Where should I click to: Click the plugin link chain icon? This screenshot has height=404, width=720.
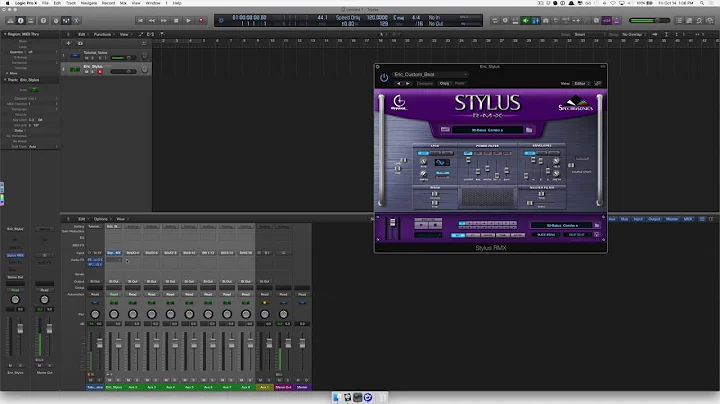[x=598, y=84]
